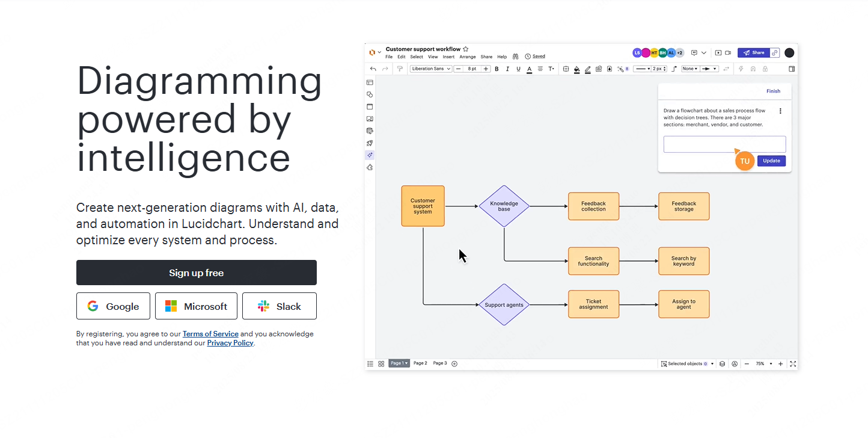Open the text options T menu
This screenshot has width=868, height=438.
coord(551,69)
